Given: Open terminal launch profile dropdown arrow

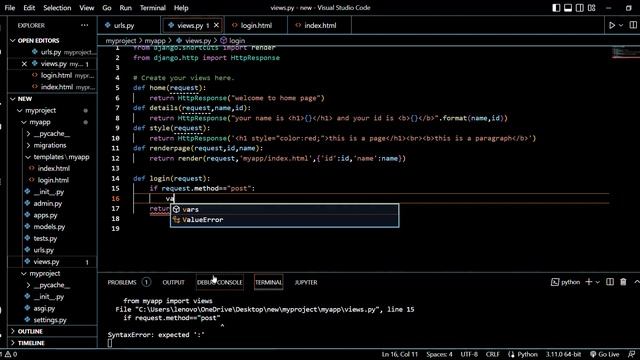Looking at the screenshot, I should pyautogui.click(x=598, y=282).
